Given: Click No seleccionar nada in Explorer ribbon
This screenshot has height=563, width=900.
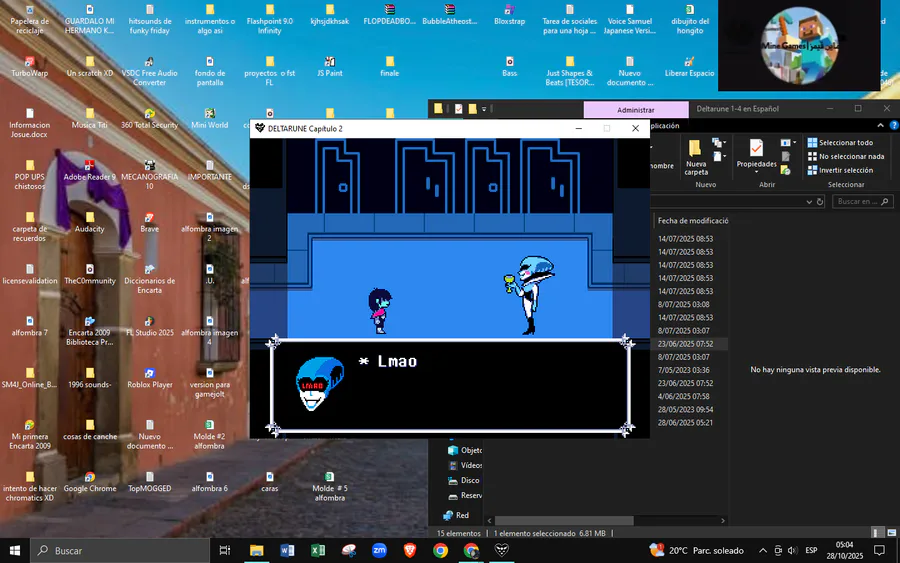Looking at the screenshot, I should (x=846, y=156).
